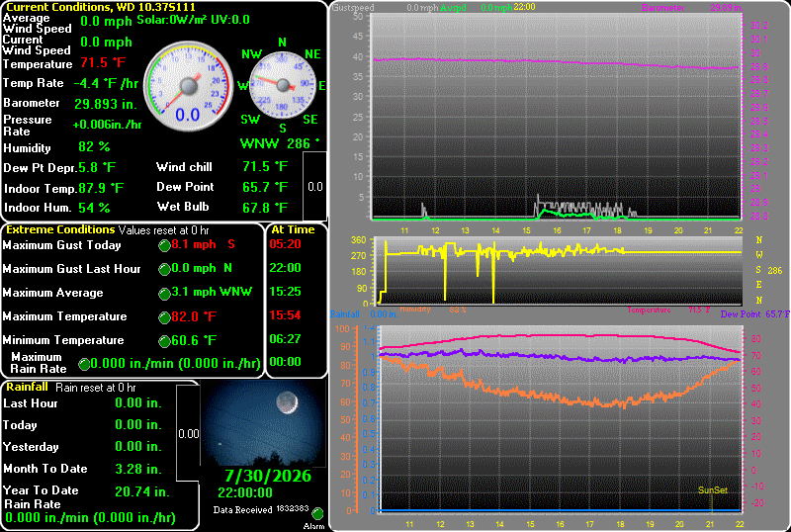Screen dimensions: 791x532
Task: Click the red 15:54 maximum temperature time
Action: coord(285,315)
